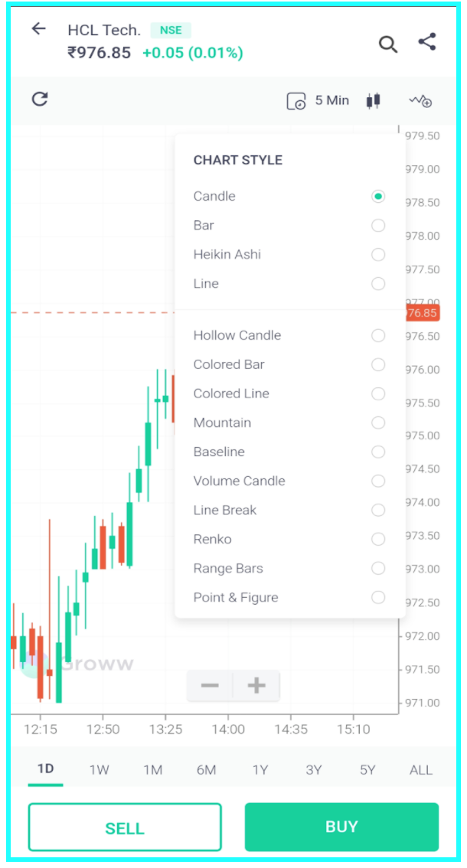Pick Renko from chart style list
Viewport: 467px width, 868px height.
pyautogui.click(x=377, y=539)
